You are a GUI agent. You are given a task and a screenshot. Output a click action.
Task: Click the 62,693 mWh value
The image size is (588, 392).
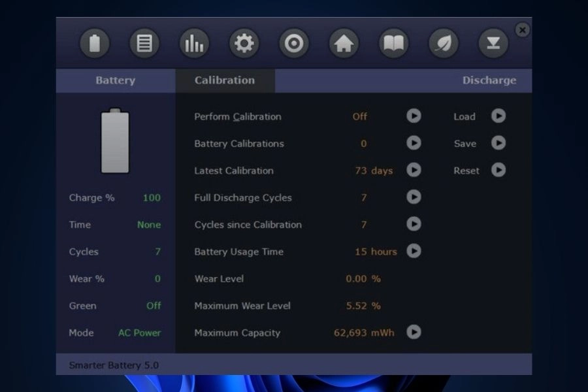(x=364, y=333)
